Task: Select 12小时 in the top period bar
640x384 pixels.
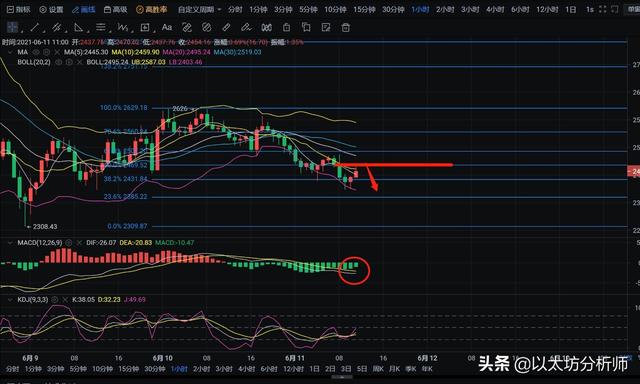Action: pos(547,9)
